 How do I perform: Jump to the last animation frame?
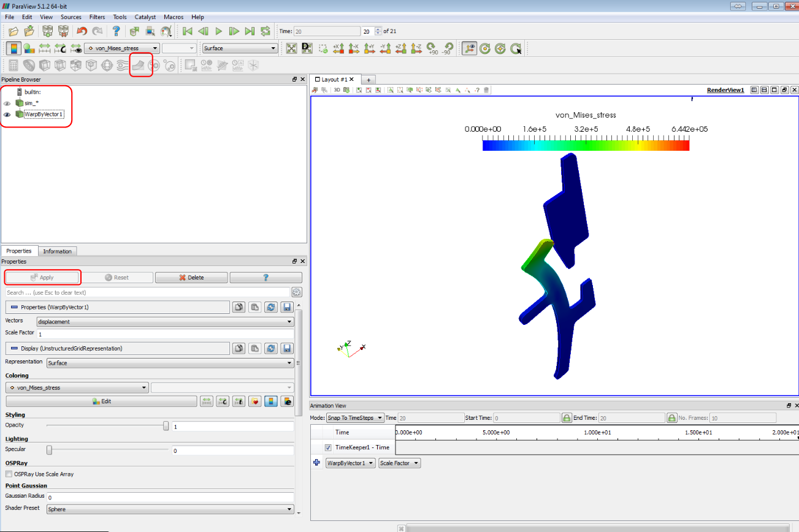click(250, 31)
